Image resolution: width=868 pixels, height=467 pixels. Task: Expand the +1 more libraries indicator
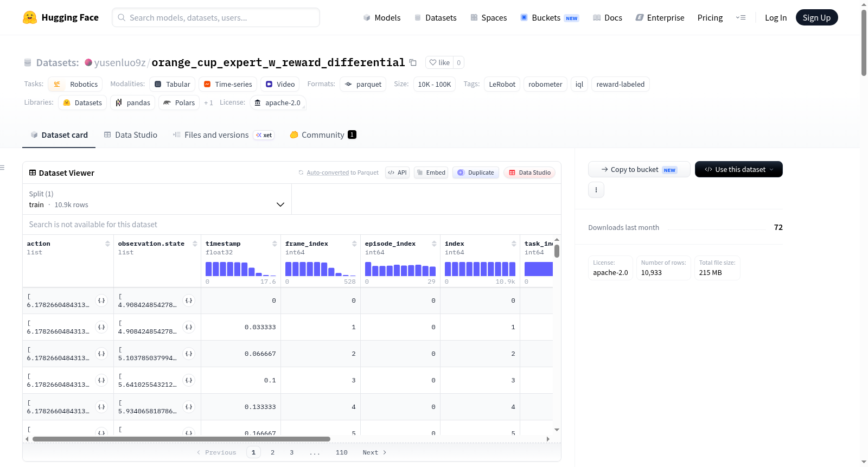point(208,103)
